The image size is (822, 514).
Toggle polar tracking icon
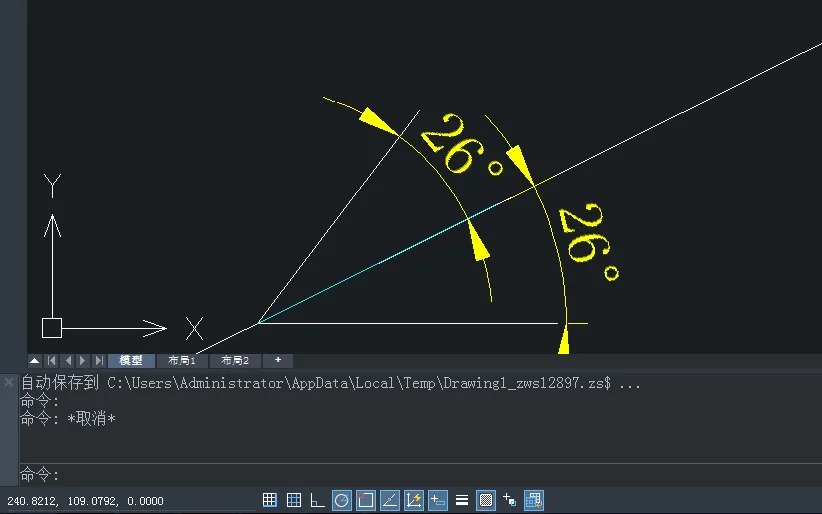[x=342, y=500]
